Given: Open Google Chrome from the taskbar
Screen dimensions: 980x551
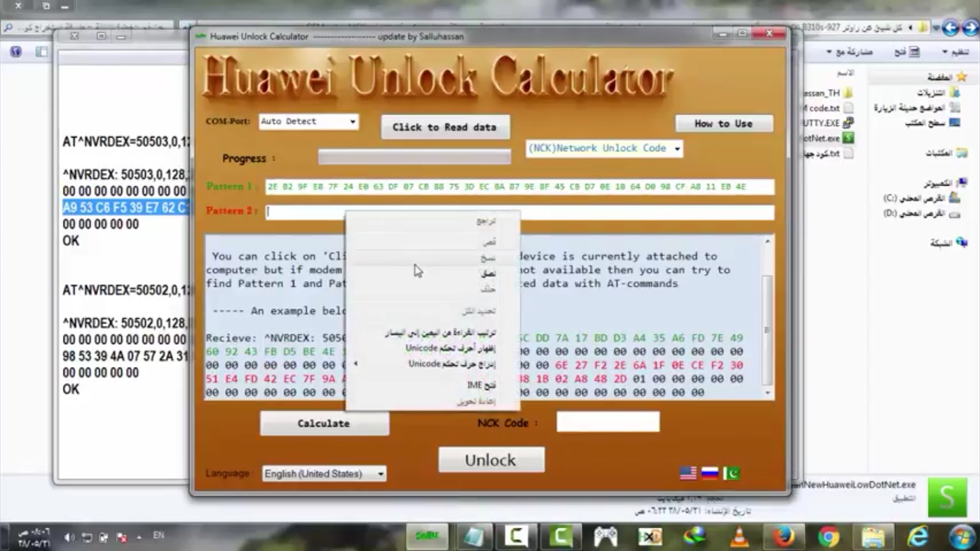Looking at the screenshot, I should coord(828,536).
